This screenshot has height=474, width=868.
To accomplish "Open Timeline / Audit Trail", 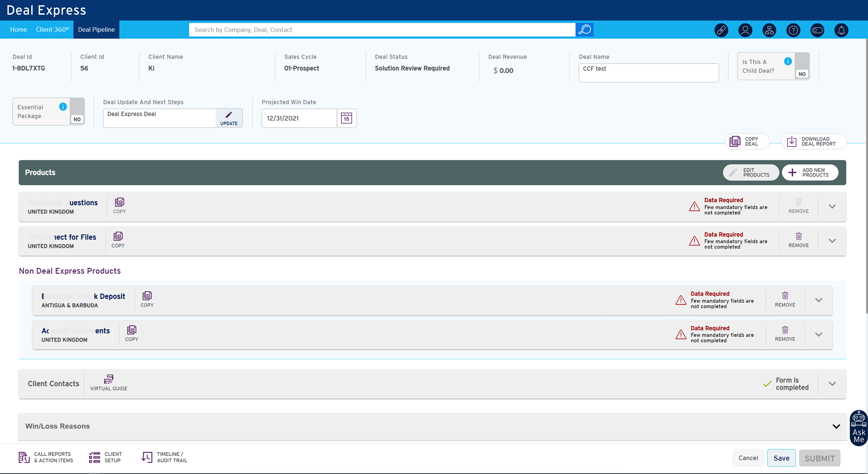I will coord(165,457).
